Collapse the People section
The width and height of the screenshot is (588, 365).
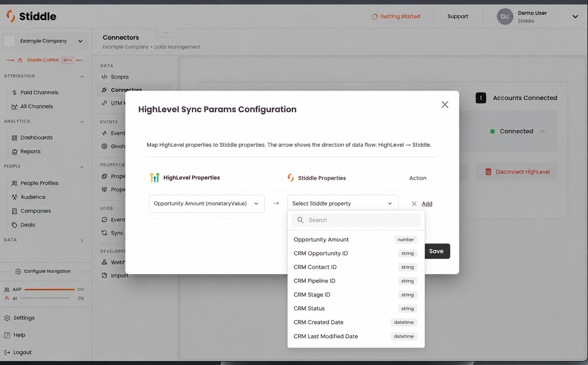point(82,167)
